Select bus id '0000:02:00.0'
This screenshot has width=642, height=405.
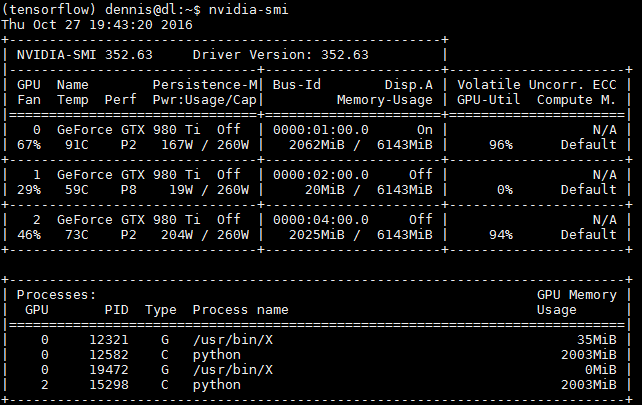coord(321,175)
